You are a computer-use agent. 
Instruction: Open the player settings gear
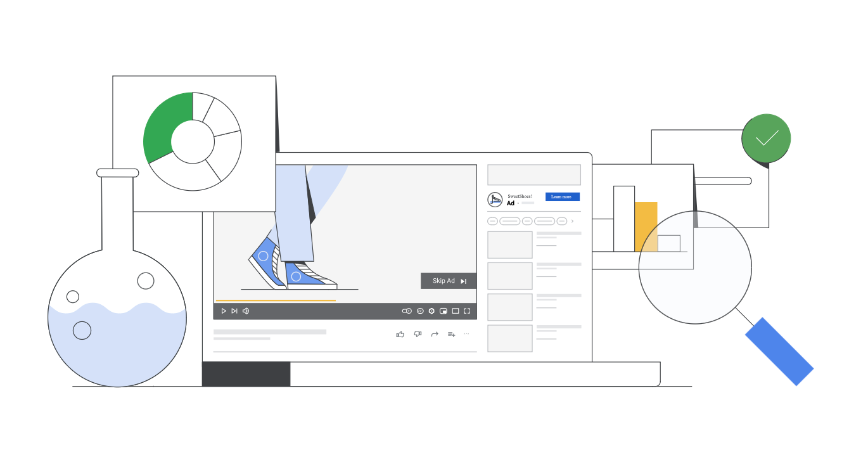(431, 311)
